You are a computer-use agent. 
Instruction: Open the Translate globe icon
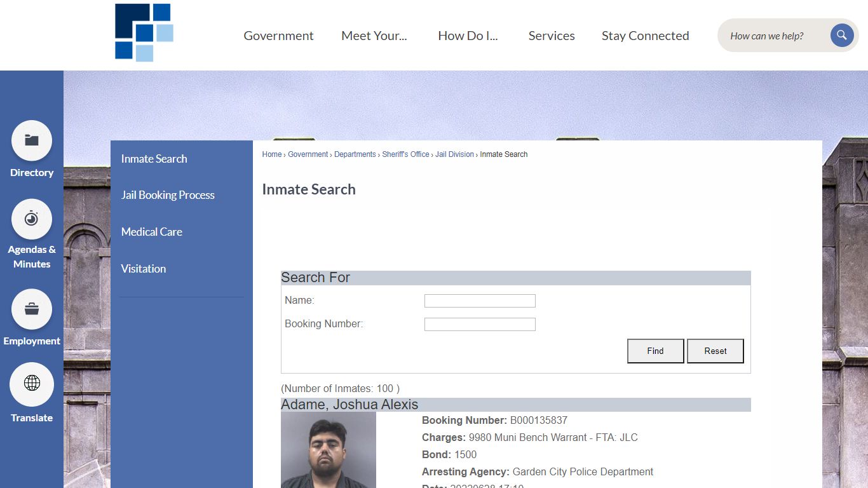32,384
